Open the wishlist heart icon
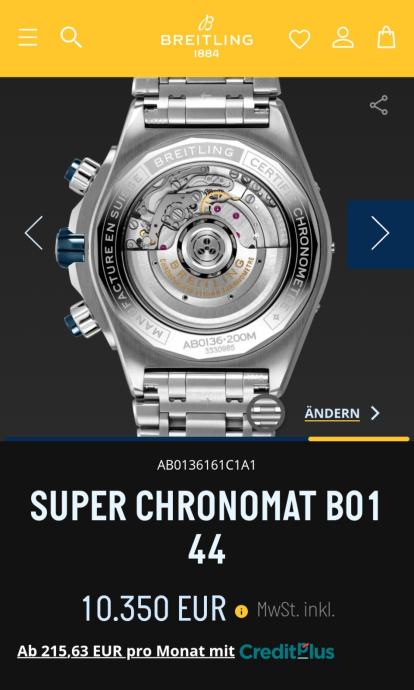This screenshot has width=414, height=690. [300, 38]
